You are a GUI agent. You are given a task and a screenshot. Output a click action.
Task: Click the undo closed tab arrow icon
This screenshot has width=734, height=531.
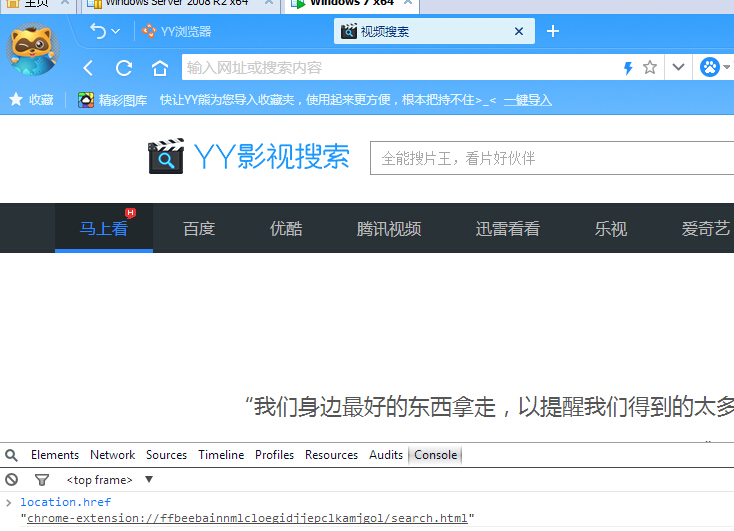(x=98, y=31)
